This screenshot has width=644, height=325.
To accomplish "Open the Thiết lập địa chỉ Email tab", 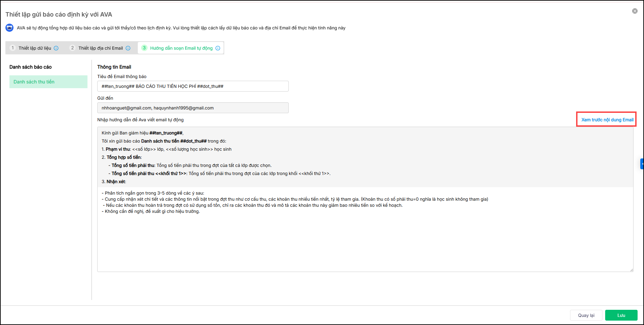I will (x=101, y=48).
